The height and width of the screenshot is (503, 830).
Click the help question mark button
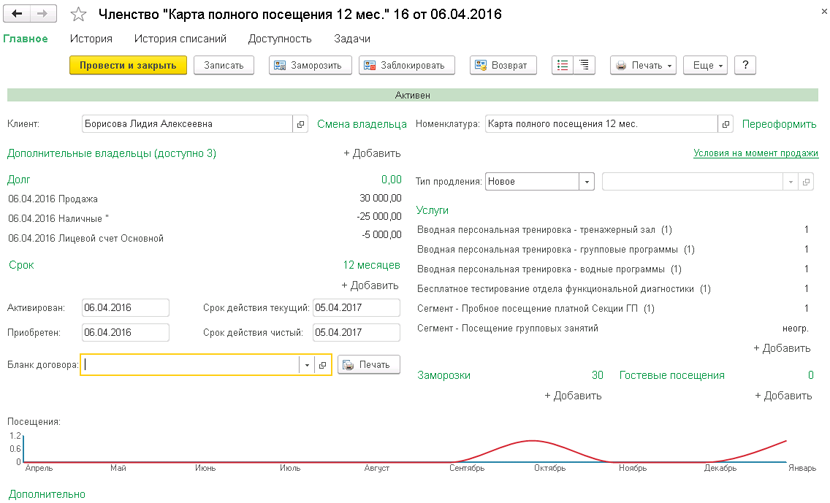click(744, 65)
